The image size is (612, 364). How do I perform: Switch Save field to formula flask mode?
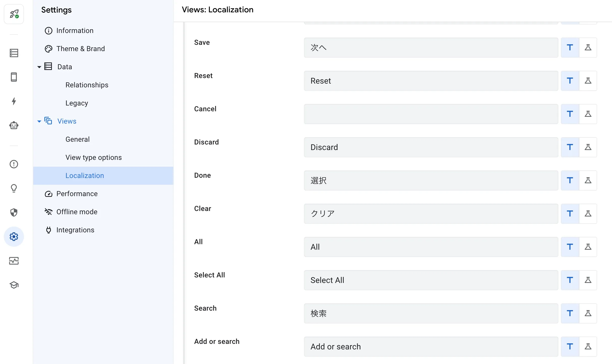pos(588,48)
